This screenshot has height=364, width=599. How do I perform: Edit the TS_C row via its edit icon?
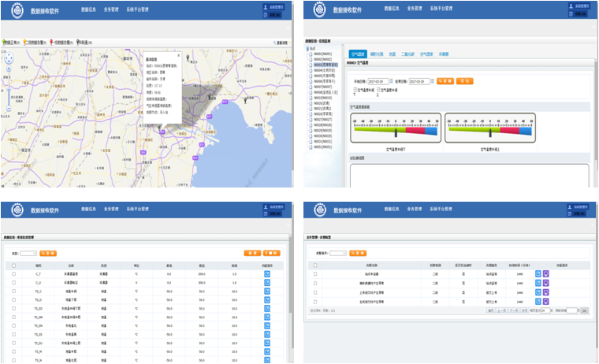[x=267, y=291]
